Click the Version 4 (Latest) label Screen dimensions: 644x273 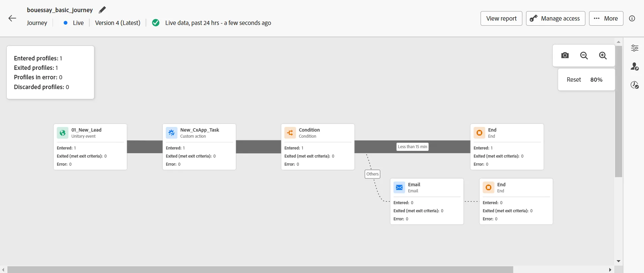118,23
